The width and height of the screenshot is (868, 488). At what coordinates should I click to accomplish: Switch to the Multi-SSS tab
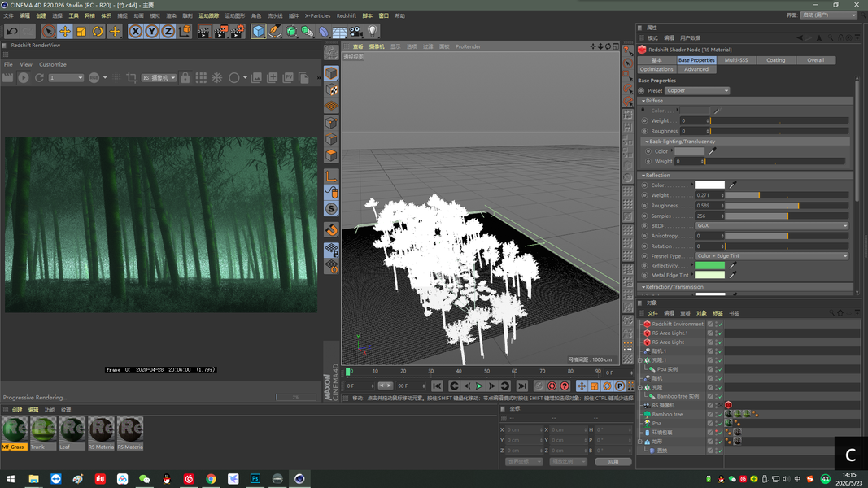tap(735, 60)
